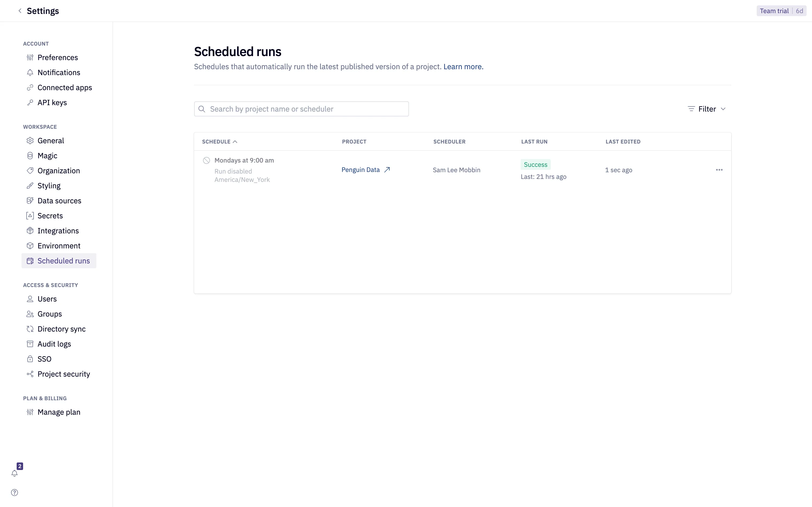Open Manage plan under Plan & Billing
Screen dimensions: 812x507
click(x=59, y=412)
